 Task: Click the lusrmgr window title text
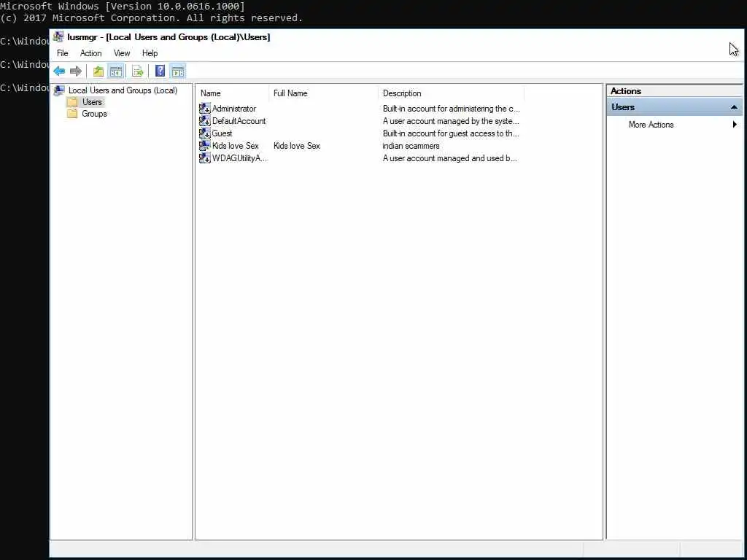pyautogui.click(x=169, y=37)
